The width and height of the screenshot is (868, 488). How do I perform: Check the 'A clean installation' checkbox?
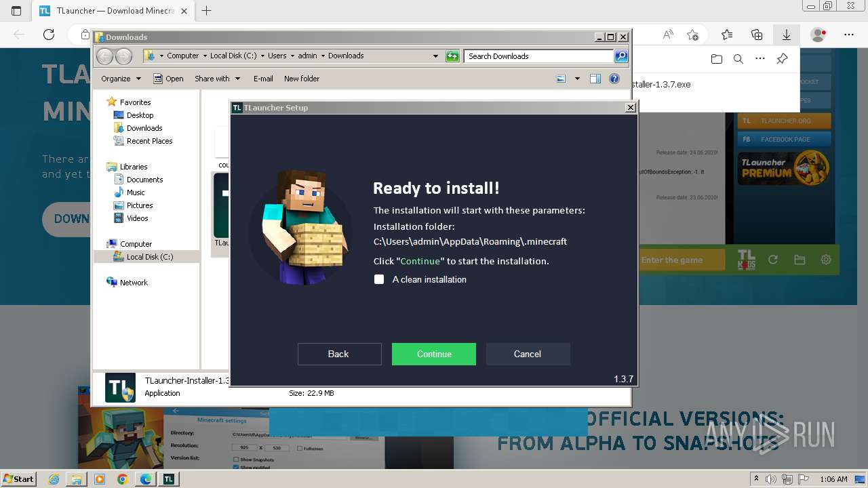click(379, 279)
